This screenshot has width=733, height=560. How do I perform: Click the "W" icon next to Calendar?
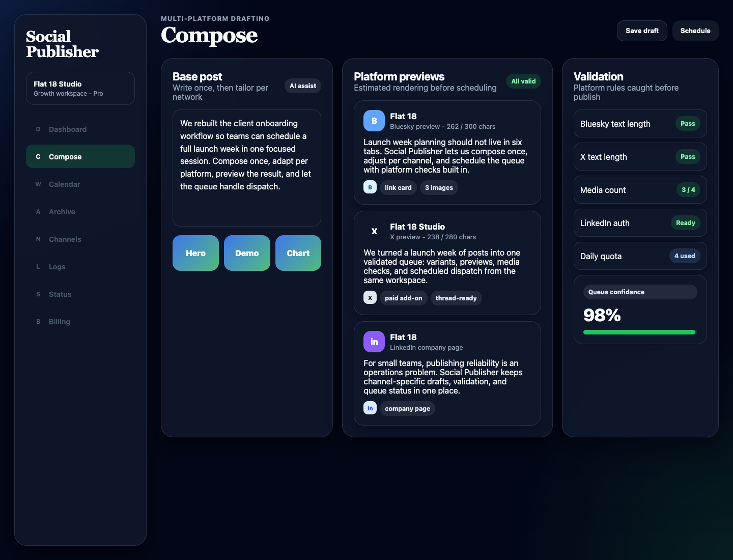[38, 184]
